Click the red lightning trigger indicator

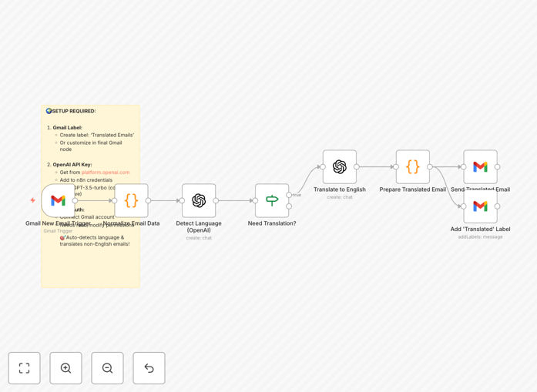pyautogui.click(x=32, y=200)
